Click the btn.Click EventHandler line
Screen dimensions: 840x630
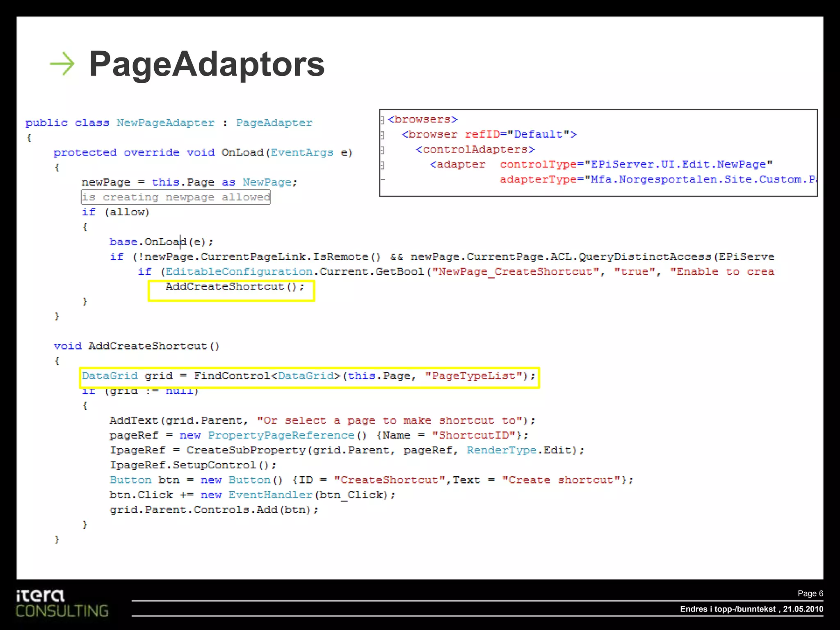point(252,495)
